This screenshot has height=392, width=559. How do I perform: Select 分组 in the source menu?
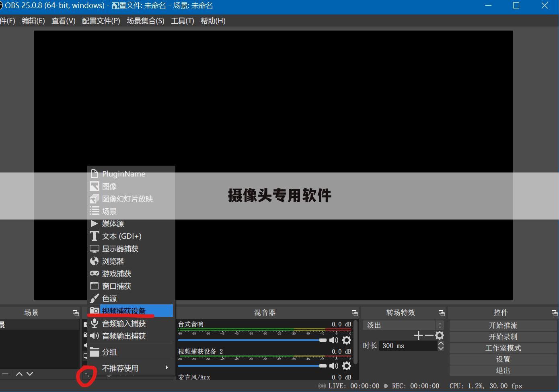(x=131, y=352)
